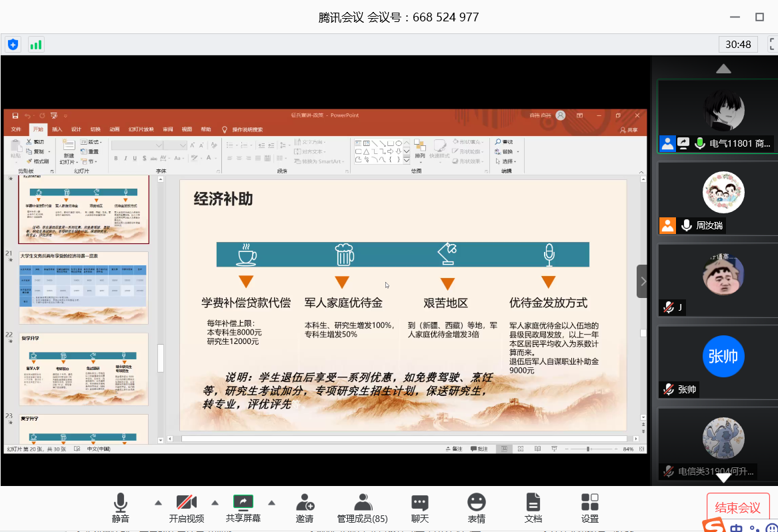Turn on camera with 开启视频
778x532 pixels.
186,508
